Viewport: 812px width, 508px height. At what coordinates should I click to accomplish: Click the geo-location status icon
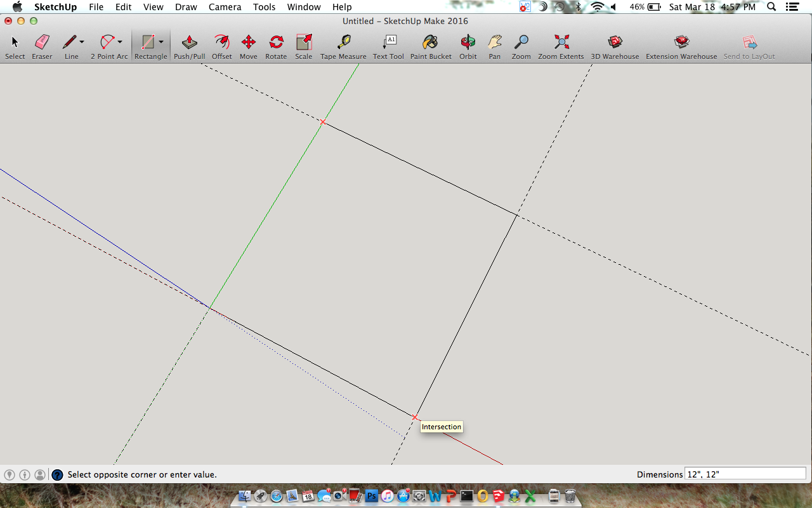tap(10, 474)
